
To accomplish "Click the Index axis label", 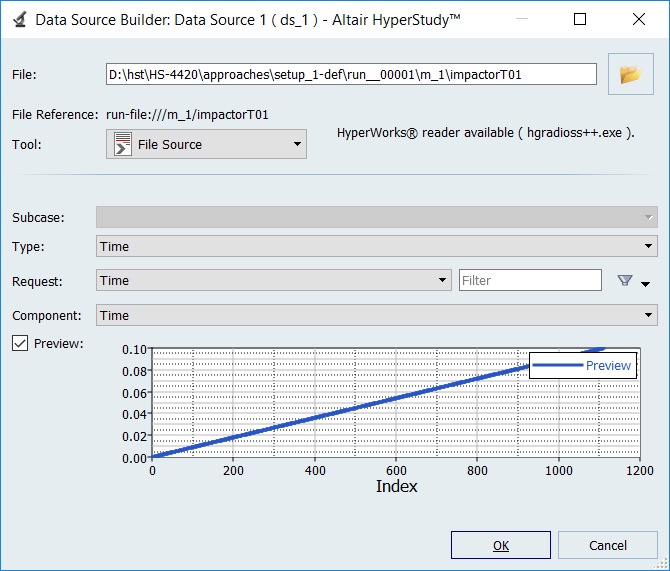I will pyautogui.click(x=397, y=486).
